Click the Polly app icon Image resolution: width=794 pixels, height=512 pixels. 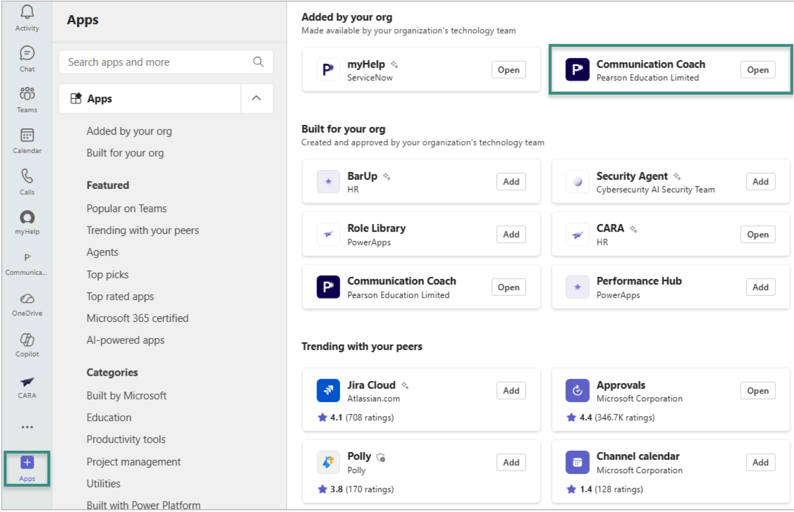pyautogui.click(x=328, y=462)
